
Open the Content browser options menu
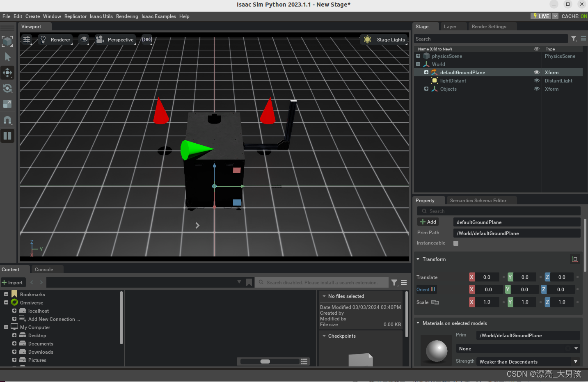404,282
